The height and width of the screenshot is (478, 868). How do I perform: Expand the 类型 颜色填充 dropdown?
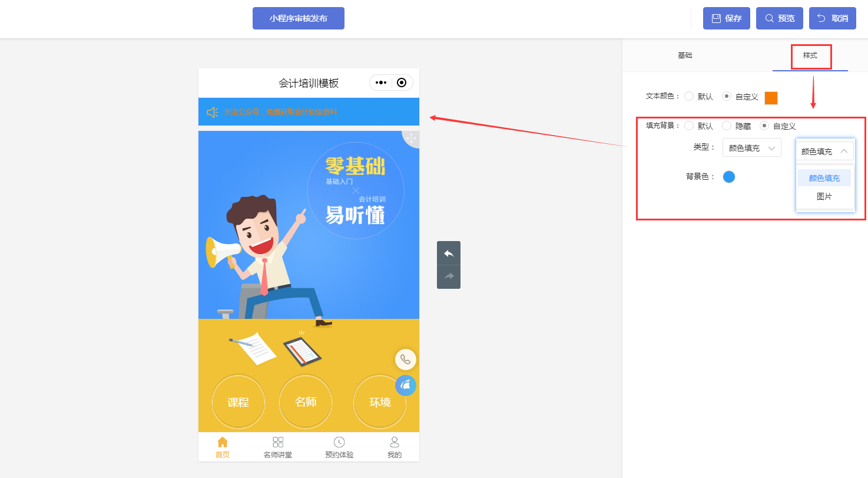751,148
